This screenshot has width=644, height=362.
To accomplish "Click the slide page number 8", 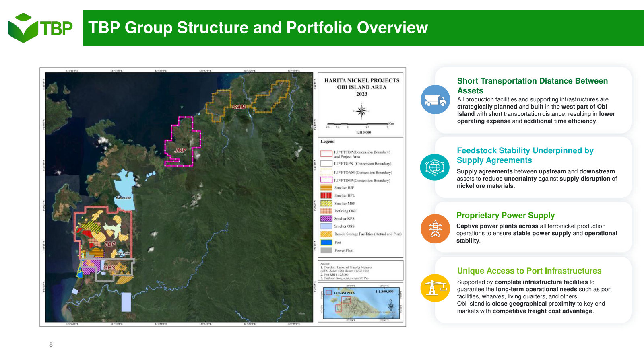I will [x=51, y=344].
